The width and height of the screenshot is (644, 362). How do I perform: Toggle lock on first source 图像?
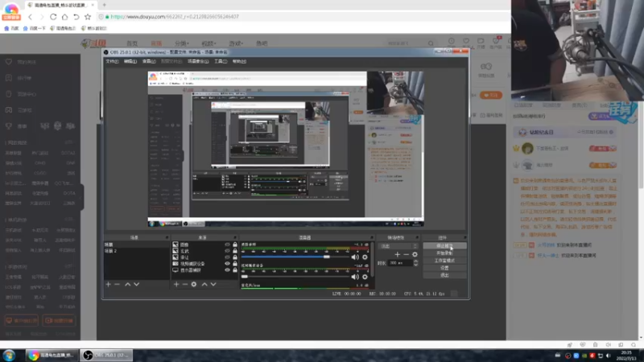(235, 245)
